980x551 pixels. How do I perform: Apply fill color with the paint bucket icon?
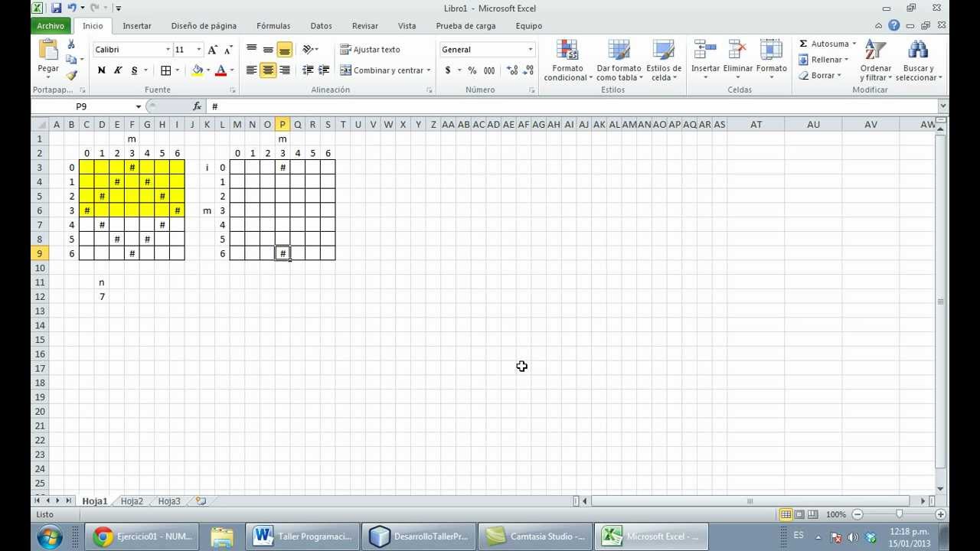(198, 70)
